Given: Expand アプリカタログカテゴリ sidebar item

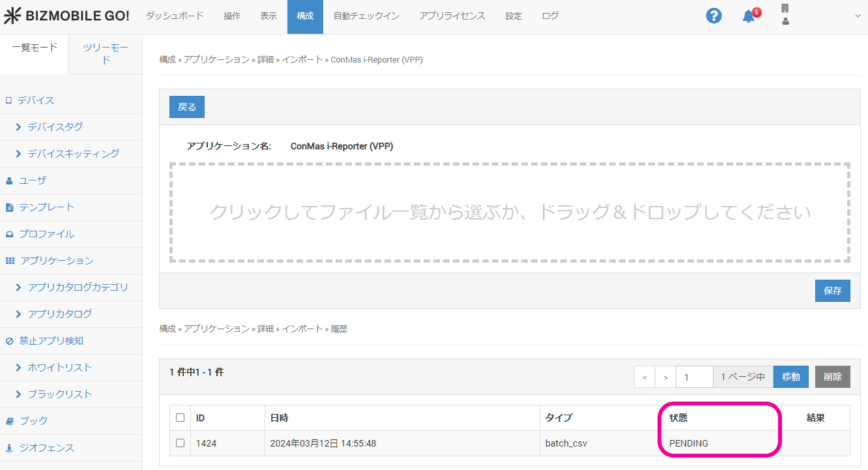Looking at the screenshot, I should click(78, 287).
